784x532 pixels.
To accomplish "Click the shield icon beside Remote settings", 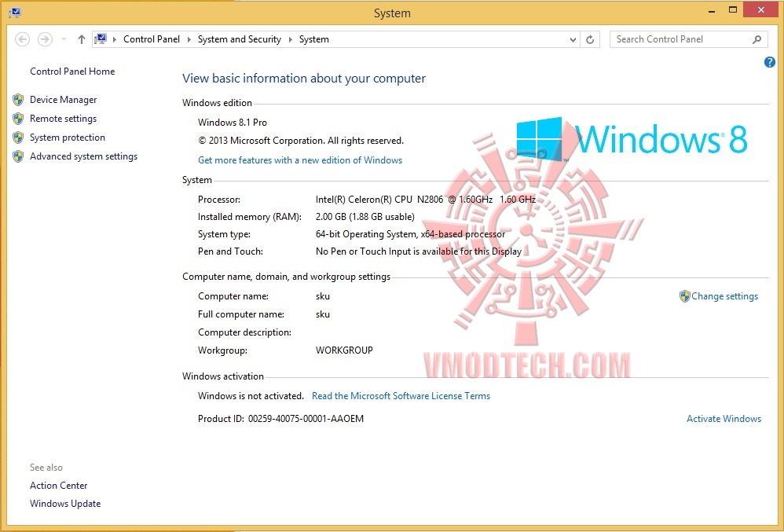I will pyautogui.click(x=18, y=119).
